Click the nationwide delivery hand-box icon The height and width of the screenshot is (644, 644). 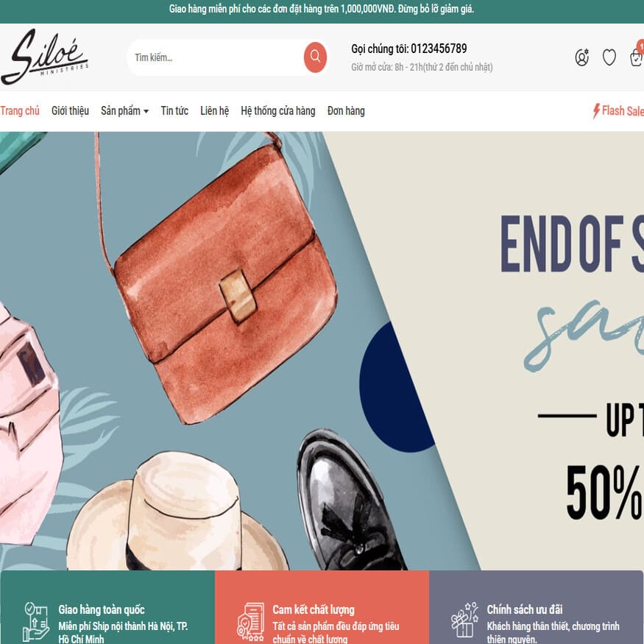tap(36, 622)
